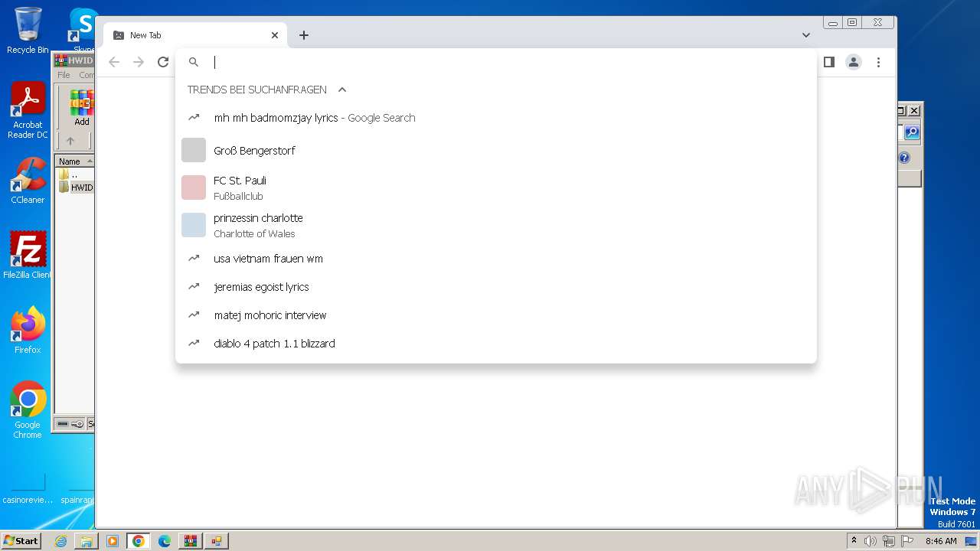The width and height of the screenshot is (980, 551).
Task: Open casinorevie... desktop file
Action: pyautogui.click(x=28, y=490)
